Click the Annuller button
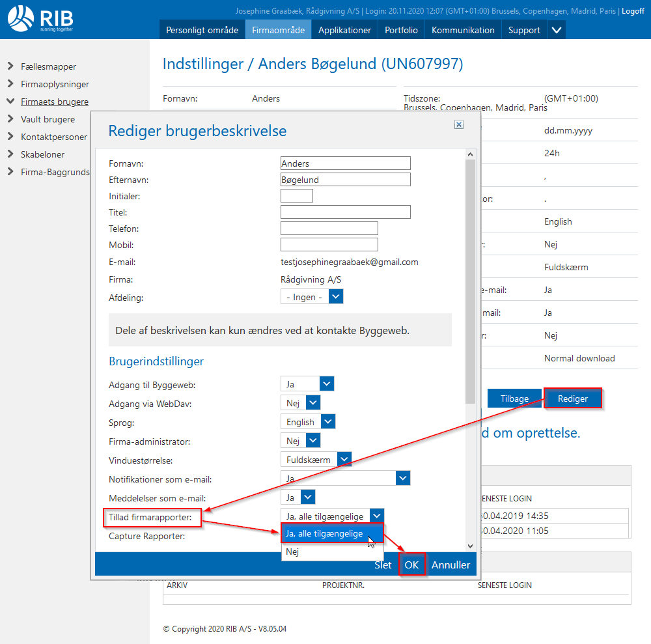Viewport: 651px width, 644px height. 450,565
